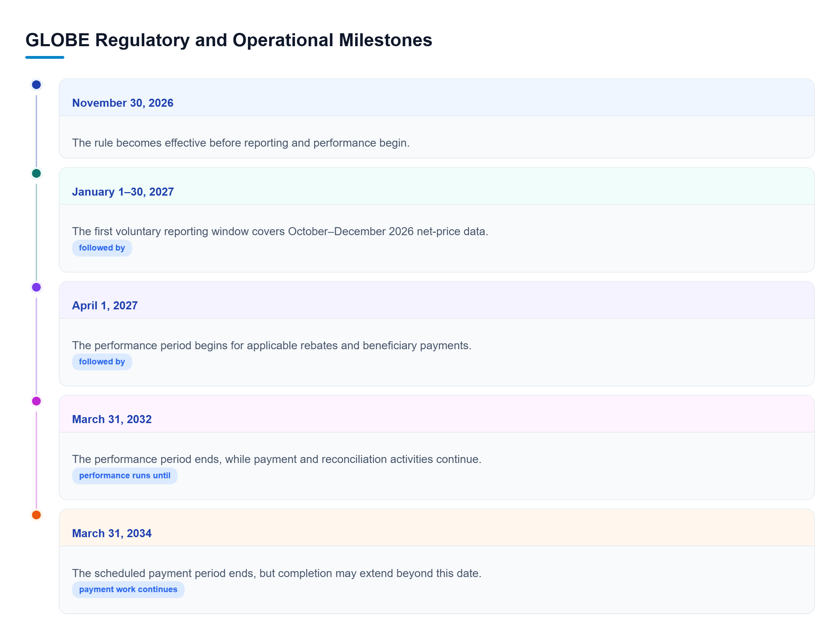Click text about first voluntary reporting window
Viewport: 840px width, 639px height.
(280, 231)
